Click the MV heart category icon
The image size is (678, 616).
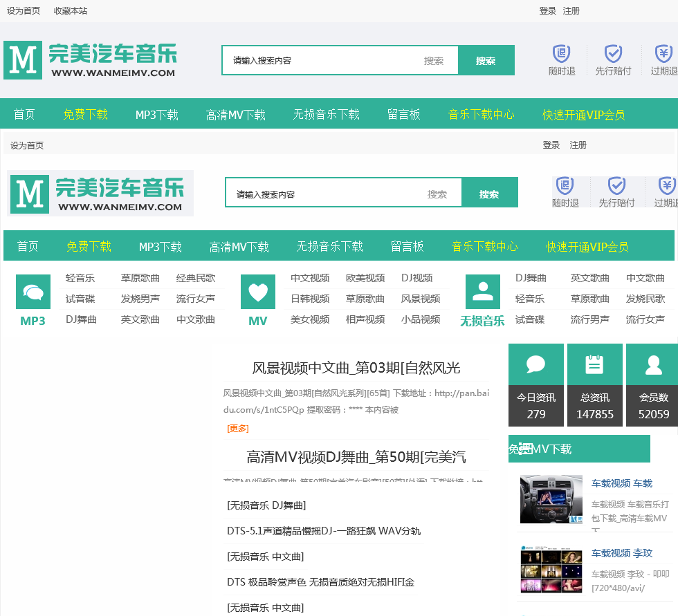pos(258,292)
